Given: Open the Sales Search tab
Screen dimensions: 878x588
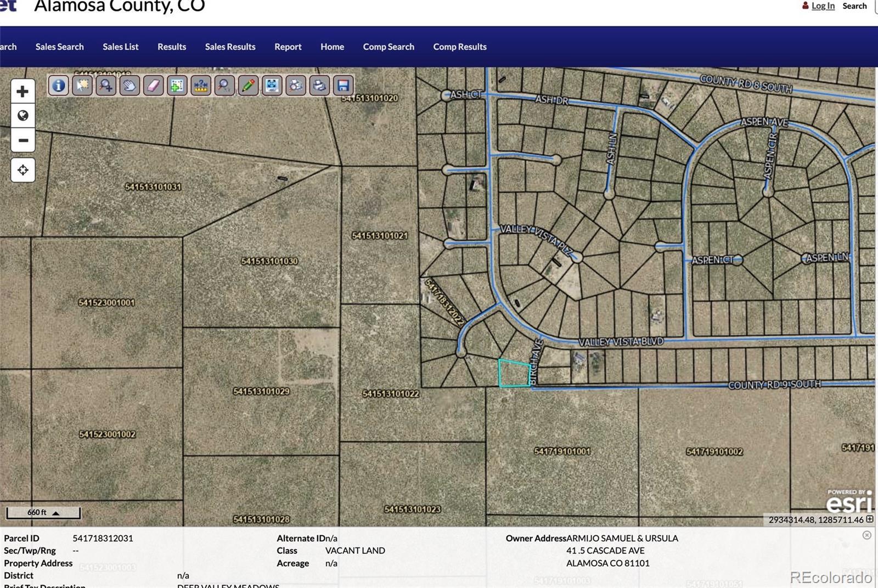Looking at the screenshot, I should [59, 47].
